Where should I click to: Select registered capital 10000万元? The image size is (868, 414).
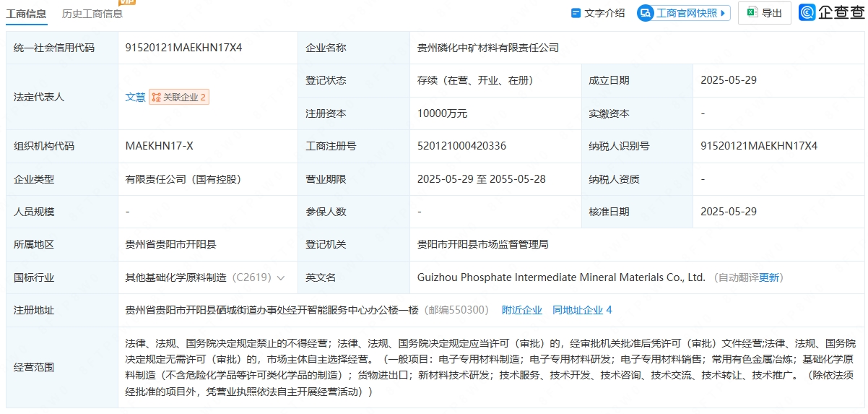(x=442, y=113)
